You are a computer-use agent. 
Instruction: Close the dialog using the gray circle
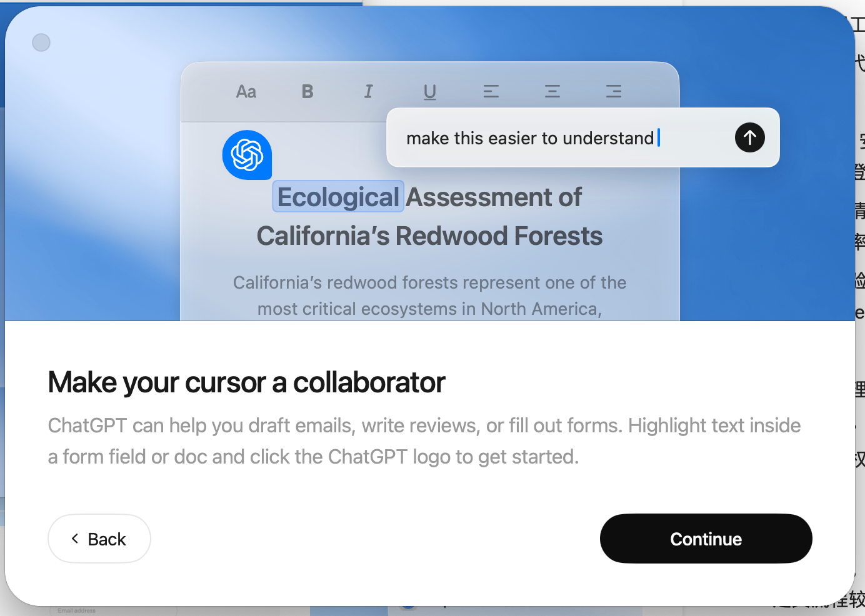(41, 42)
